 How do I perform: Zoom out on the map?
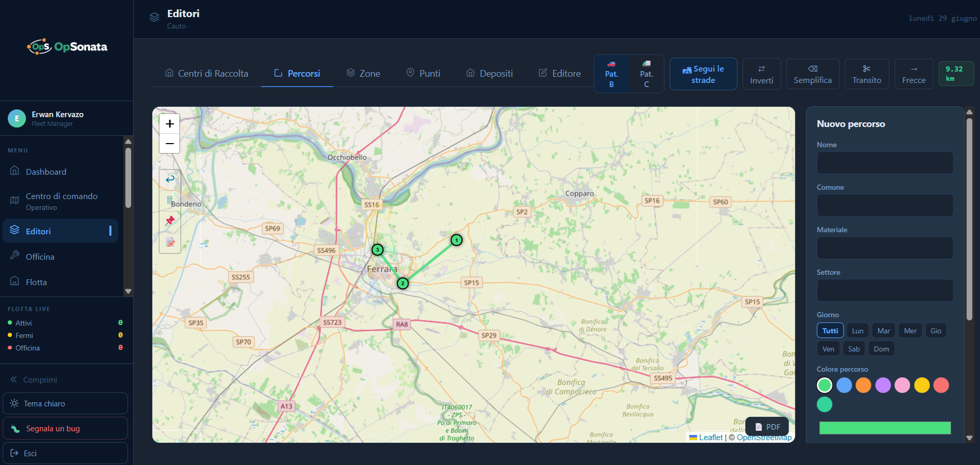pos(169,144)
